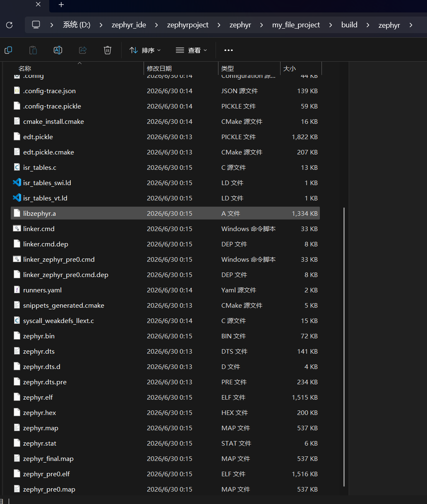The image size is (427, 504).
Task: Click the ELF 文件 type of zephyr.elf
Action: tap(233, 397)
